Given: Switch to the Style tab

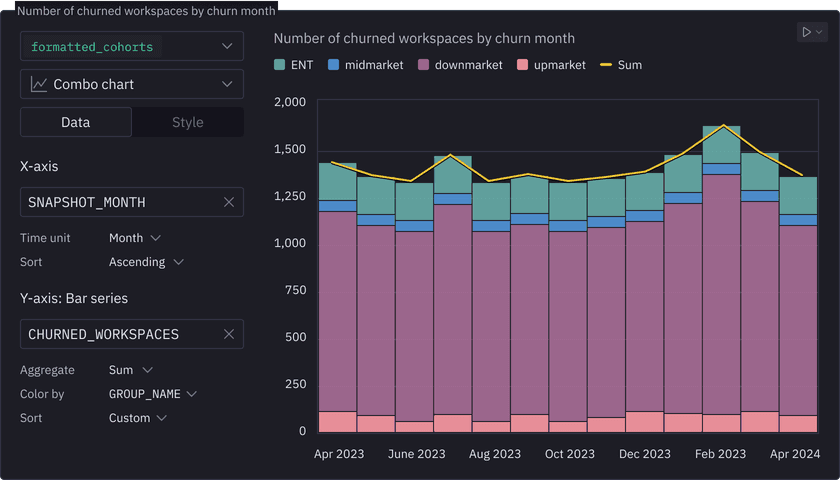Looking at the screenshot, I should point(187,122).
